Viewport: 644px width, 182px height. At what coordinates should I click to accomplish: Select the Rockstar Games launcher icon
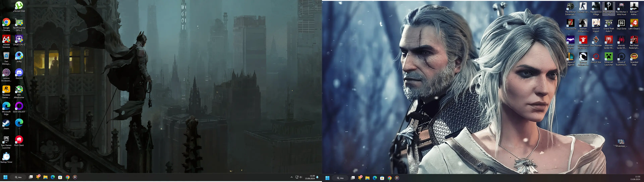click(x=6, y=92)
